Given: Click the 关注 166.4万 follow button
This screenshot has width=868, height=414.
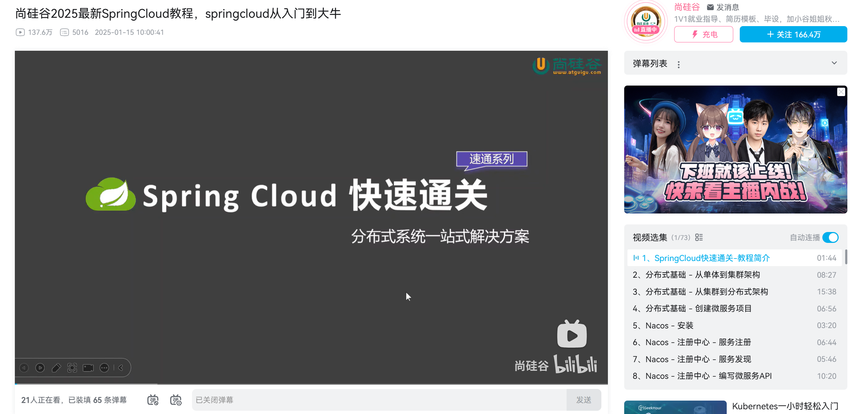Looking at the screenshot, I should (x=793, y=34).
